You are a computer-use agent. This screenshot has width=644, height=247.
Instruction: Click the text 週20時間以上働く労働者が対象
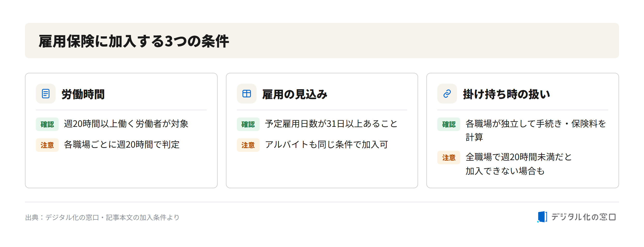point(126,124)
